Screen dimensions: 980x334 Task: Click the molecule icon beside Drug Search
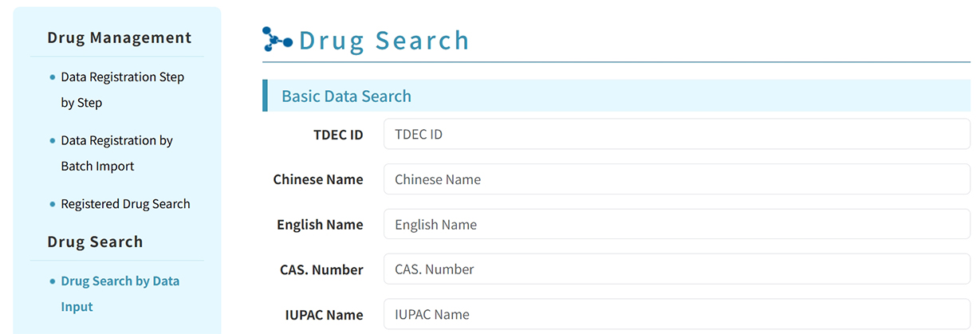277,39
